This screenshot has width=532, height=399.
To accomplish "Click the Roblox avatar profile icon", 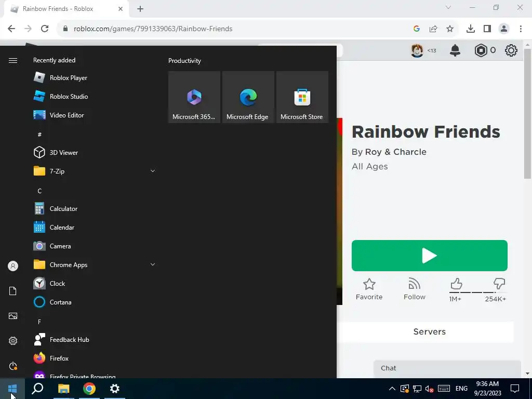I will pos(417,50).
